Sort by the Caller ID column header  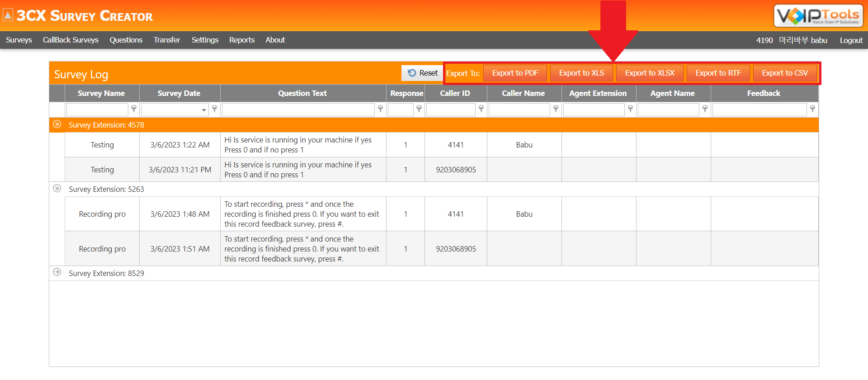[456, 93]
